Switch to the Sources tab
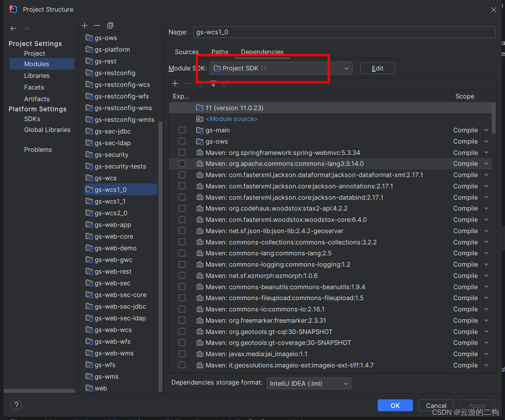This screenshot has width=505, height=420. click(x=187, y=52)
